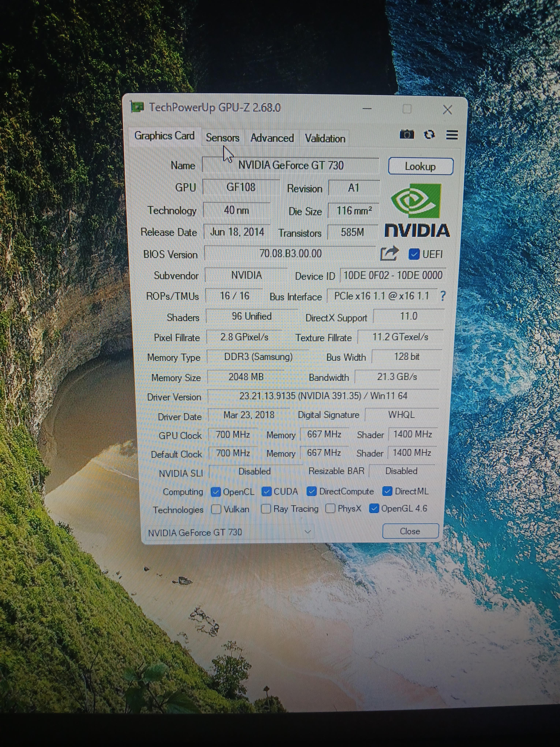Click the GPU-Z title bar icon
This screenshot has height=747, width=560.
[x=137, y=107]
